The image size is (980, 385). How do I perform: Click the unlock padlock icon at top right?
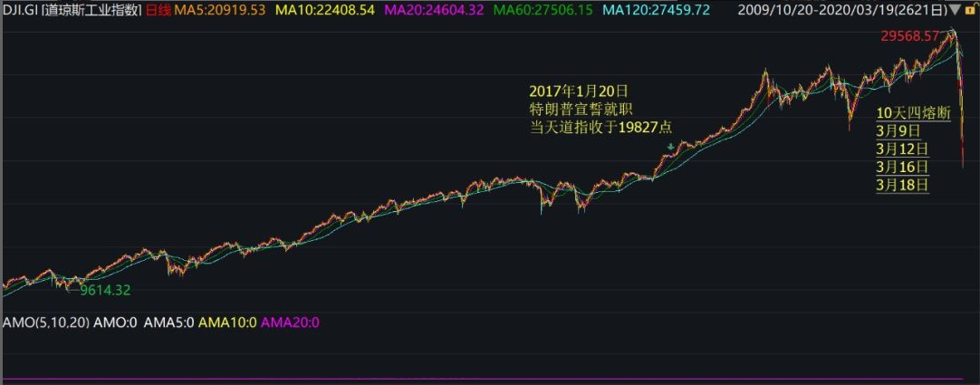pos(970,10)
